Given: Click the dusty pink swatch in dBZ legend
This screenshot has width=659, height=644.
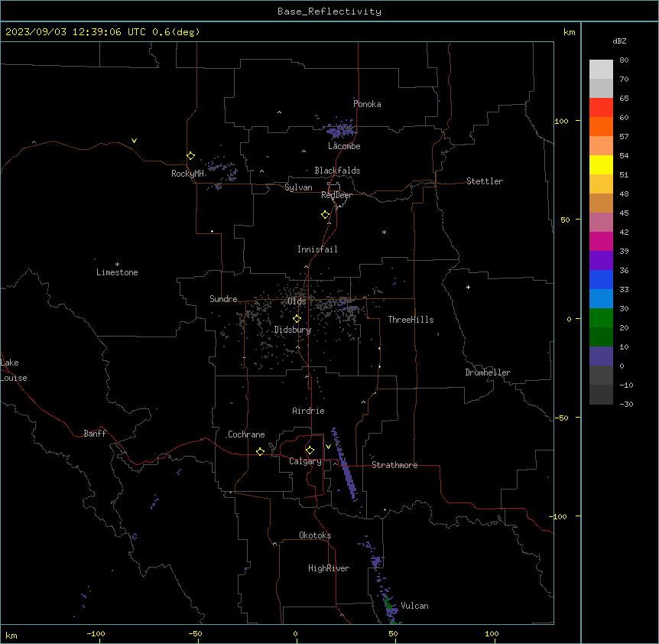Looking at the screenshot, I should pyautogui.click(x=601, y=223).
